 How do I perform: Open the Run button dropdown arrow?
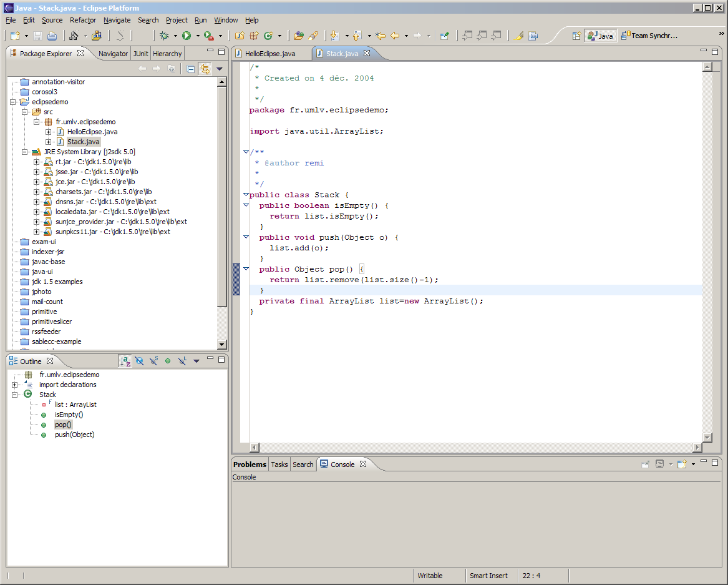(197, 36)
